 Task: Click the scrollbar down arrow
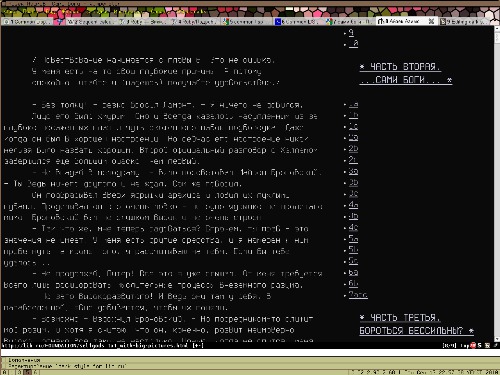(x=497, y=339)
